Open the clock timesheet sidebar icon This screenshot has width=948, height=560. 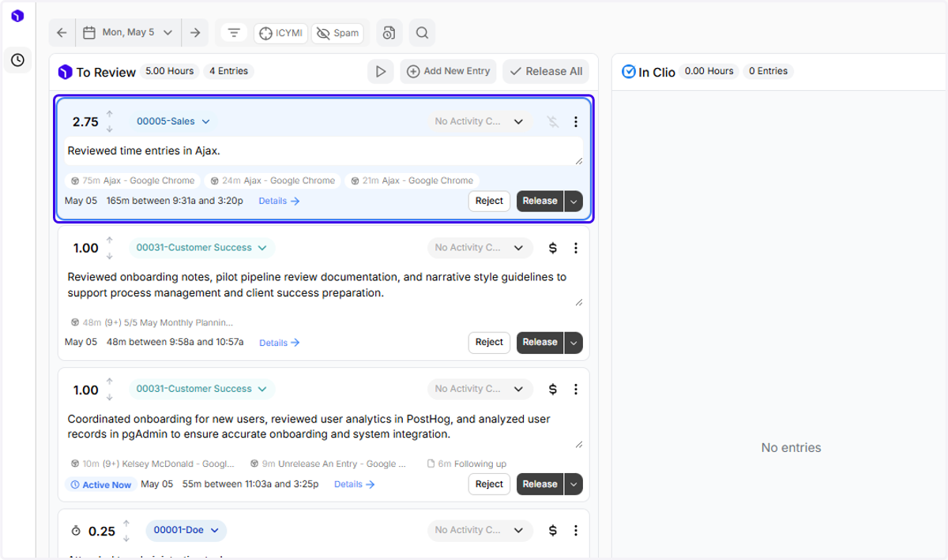click(x=17, y=60)
